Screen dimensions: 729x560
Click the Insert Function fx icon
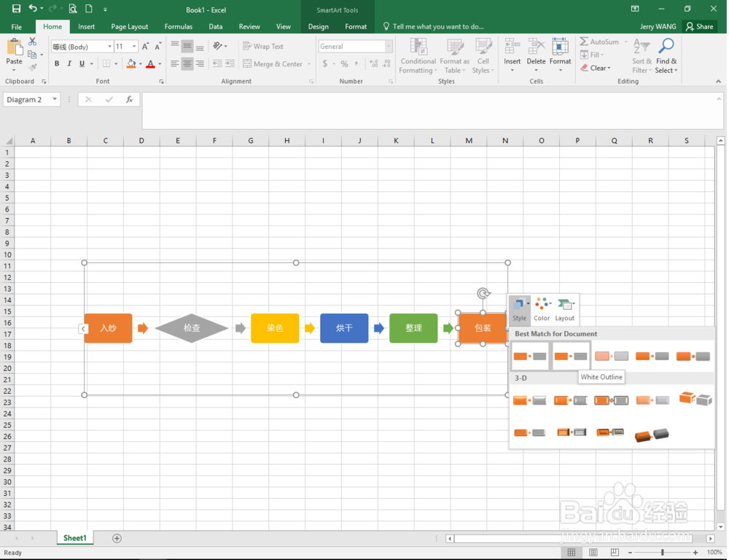(129, 100)
